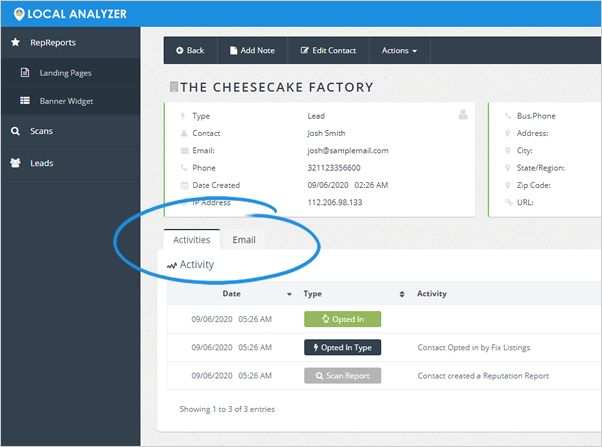Click the Opted In Type badge
This screenshot has height=447, width=602.
point(342,348)
